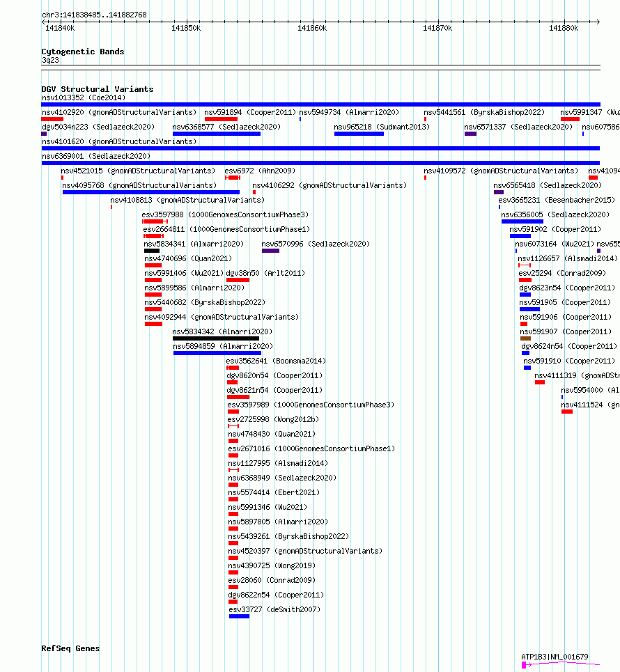Open nsv4106292 gnomAD variant label

[330, 185]
